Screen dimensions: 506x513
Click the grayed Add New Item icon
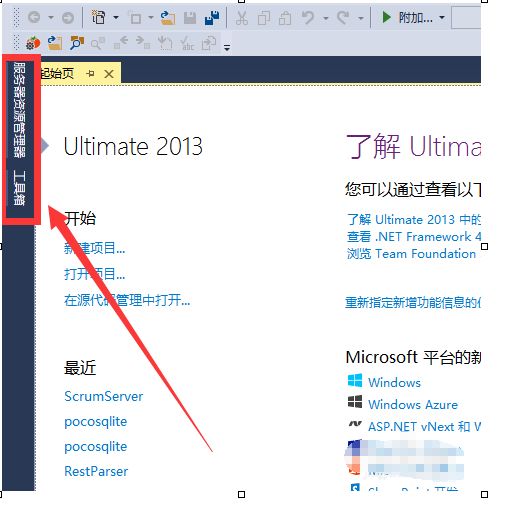pyautogui.click(x=135, y=18)
